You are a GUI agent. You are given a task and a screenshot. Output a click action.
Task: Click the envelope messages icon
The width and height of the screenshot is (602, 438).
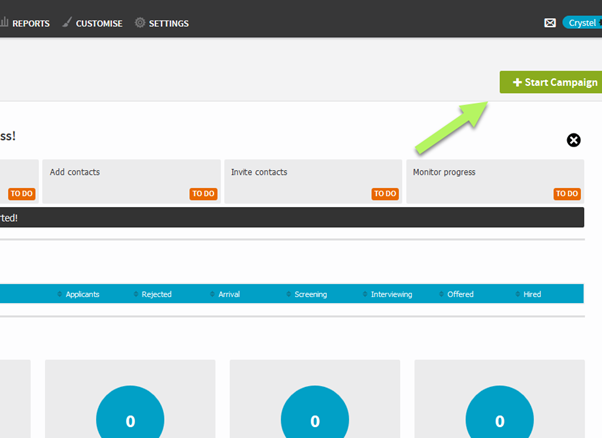[x=549, y=23]
